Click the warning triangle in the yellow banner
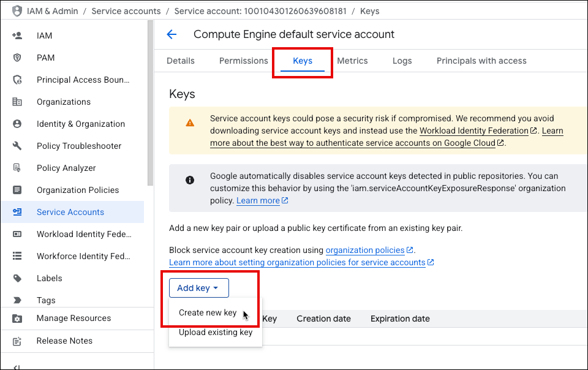Viewport: 588px width, 370px height. pos(189,121)
